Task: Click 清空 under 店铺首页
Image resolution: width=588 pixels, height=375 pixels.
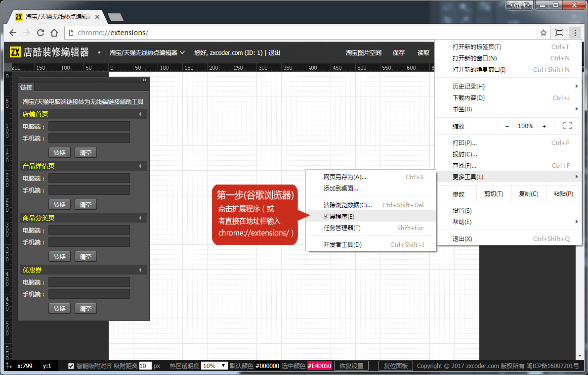Action: [85, 153]
